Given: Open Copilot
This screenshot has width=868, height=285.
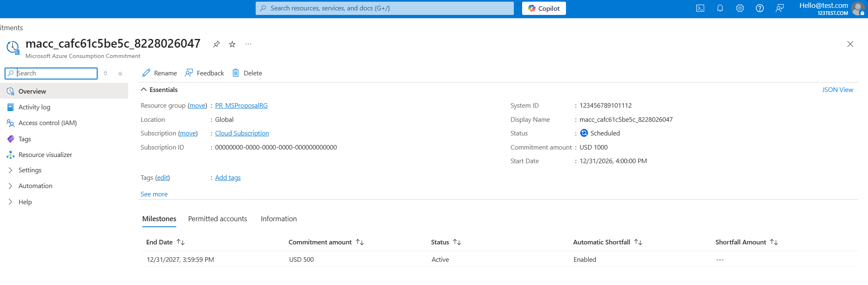Looking at the screenshot, I should pos(544,8).
